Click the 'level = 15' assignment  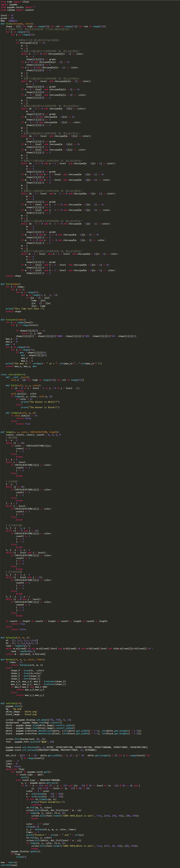(7, 15)
